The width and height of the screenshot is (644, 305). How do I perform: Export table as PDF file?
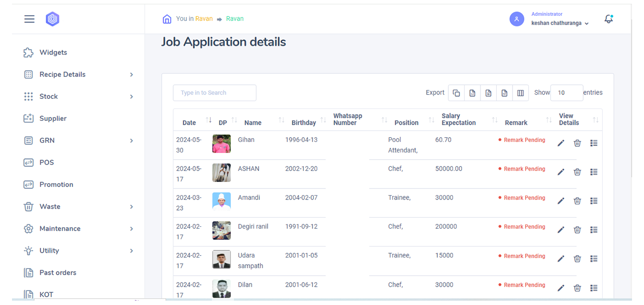point(504,93)
